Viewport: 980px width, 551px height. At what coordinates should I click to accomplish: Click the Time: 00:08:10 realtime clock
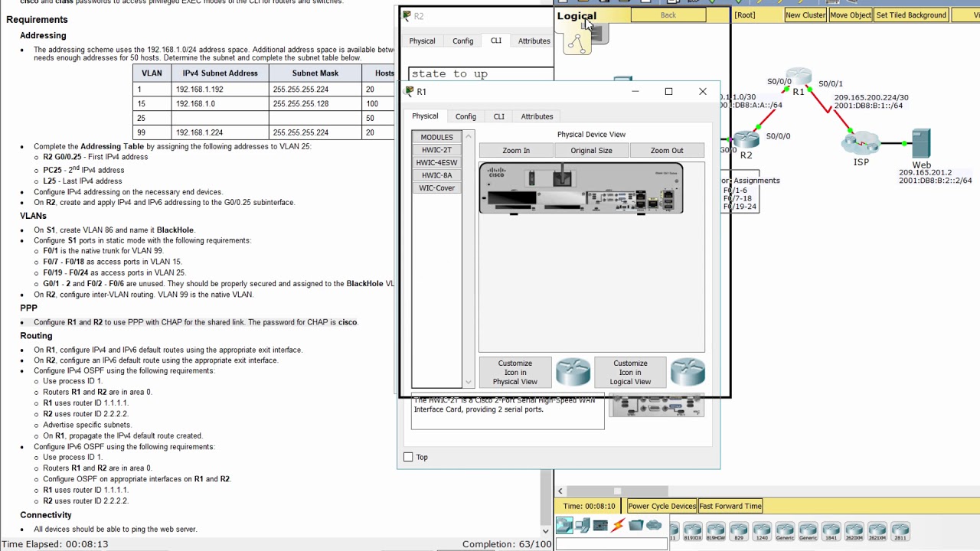[x=590, y=506]
